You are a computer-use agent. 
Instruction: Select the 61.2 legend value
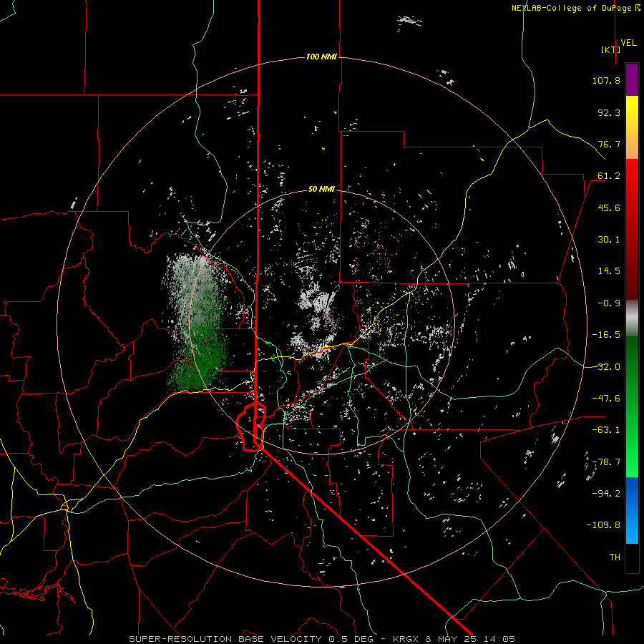pos(609,176)
